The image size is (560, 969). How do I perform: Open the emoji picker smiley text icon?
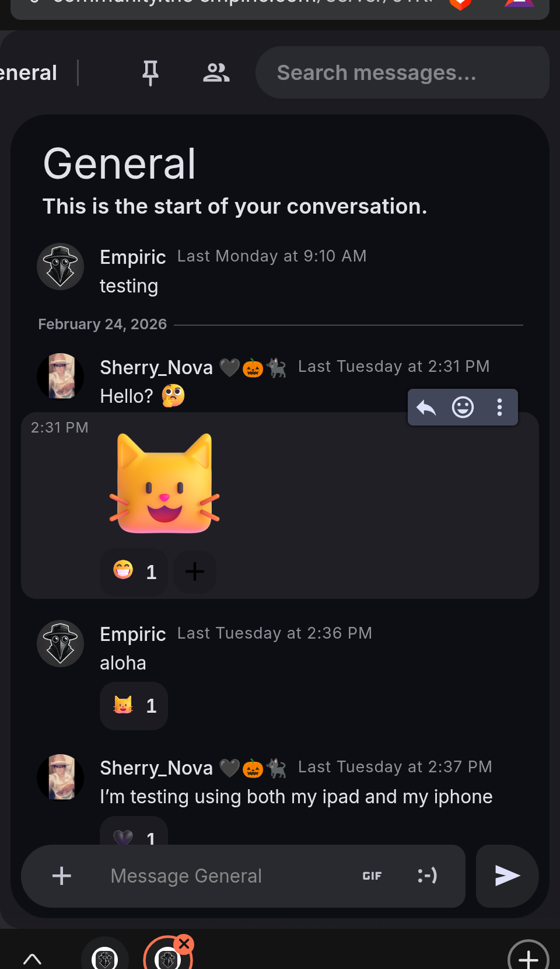click(428, 876)
